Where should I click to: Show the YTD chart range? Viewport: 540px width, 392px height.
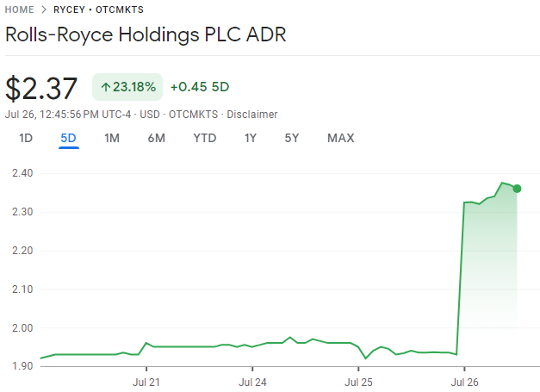(205, 138)
